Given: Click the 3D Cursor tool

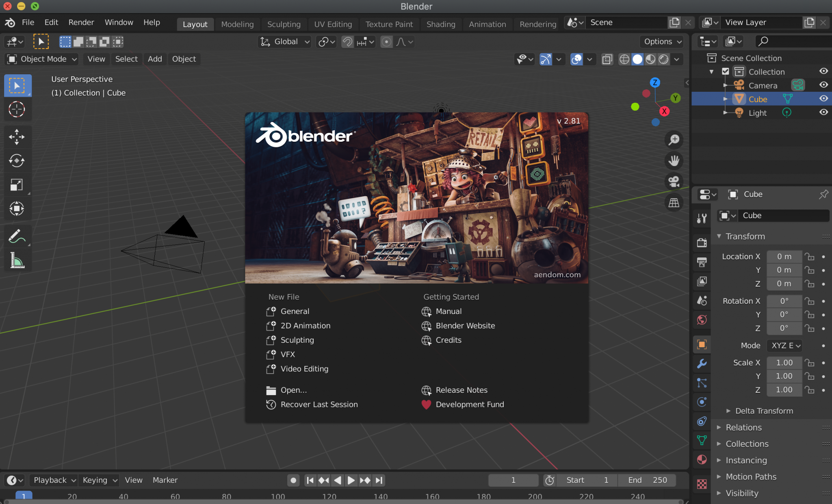Looking at the screenshot, I should click(x=17, y=110).
